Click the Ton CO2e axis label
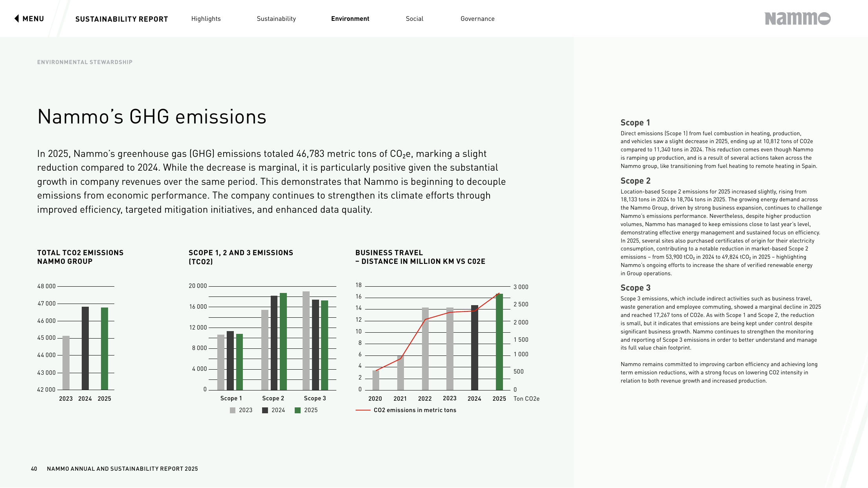868x488 pixels. coord(527,399)
